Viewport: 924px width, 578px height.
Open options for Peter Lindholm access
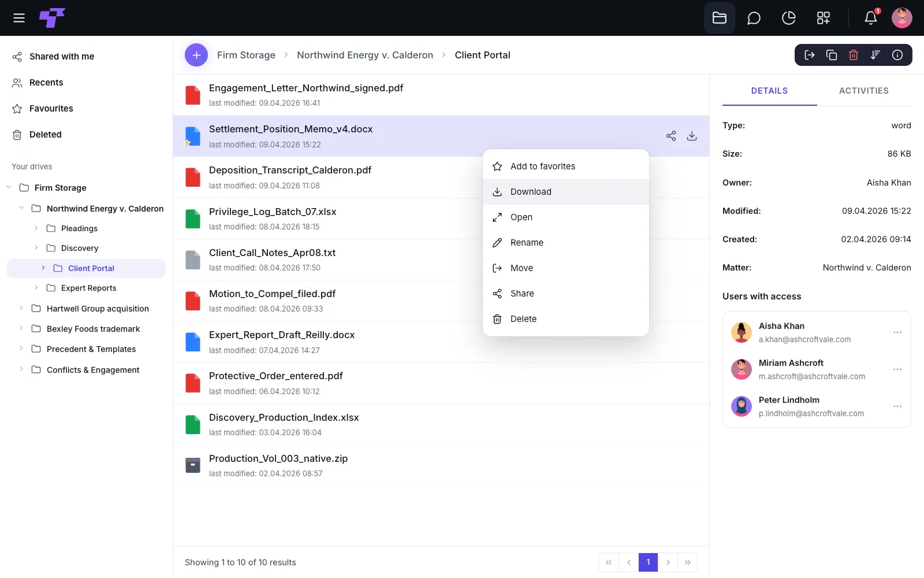897,406
